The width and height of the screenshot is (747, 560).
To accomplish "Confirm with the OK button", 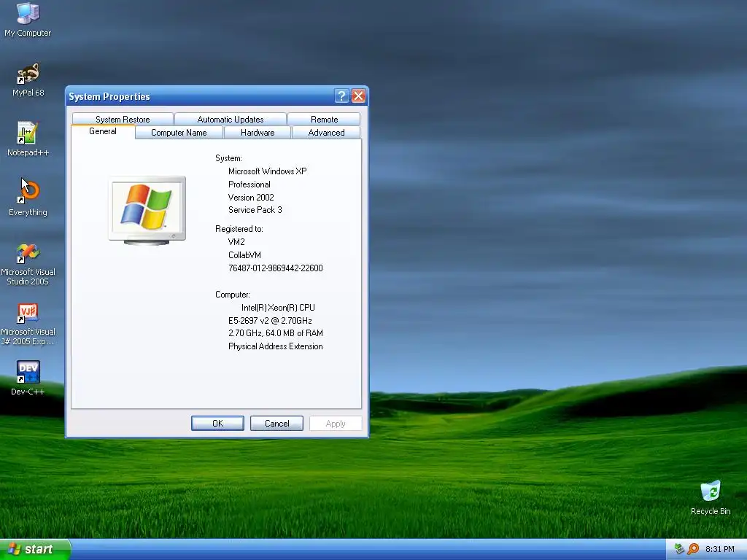I will [x=217, y=424].
